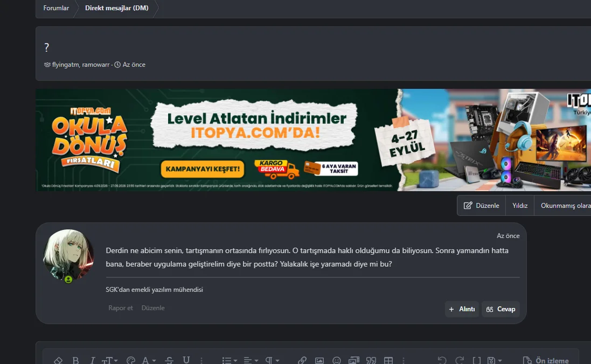Screen dimensions: 591x364
Task: Click the message Az önce timestamp
Action: pyautogui.click(x=508, y=235)
